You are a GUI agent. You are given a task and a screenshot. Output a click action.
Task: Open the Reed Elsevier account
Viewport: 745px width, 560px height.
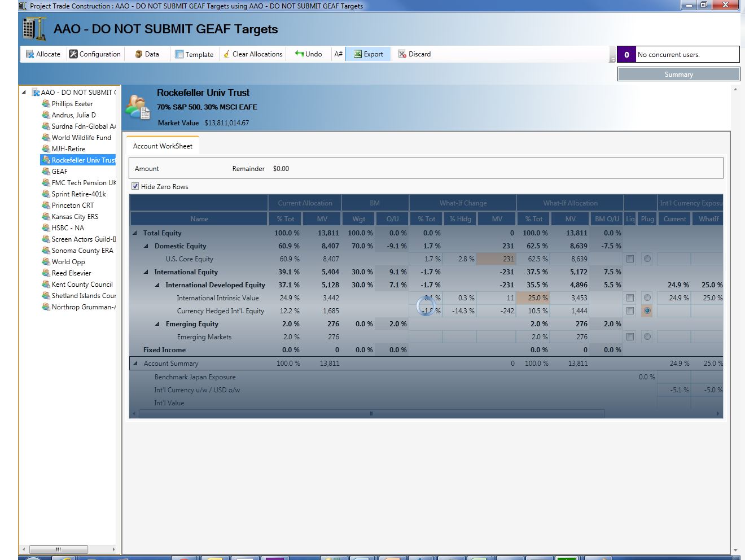tap(71, 273)
